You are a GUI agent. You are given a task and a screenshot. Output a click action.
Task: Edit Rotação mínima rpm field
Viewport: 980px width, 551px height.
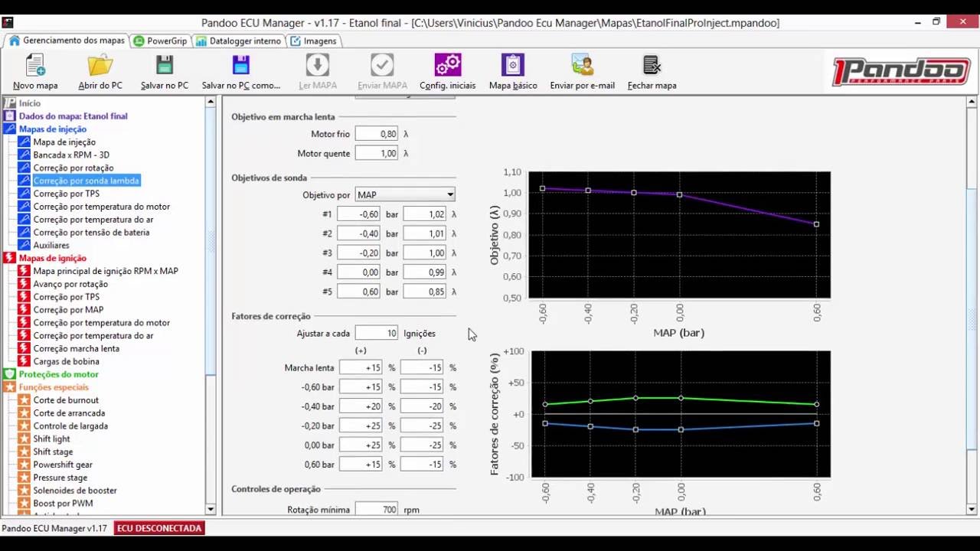[x=377, y=510]
